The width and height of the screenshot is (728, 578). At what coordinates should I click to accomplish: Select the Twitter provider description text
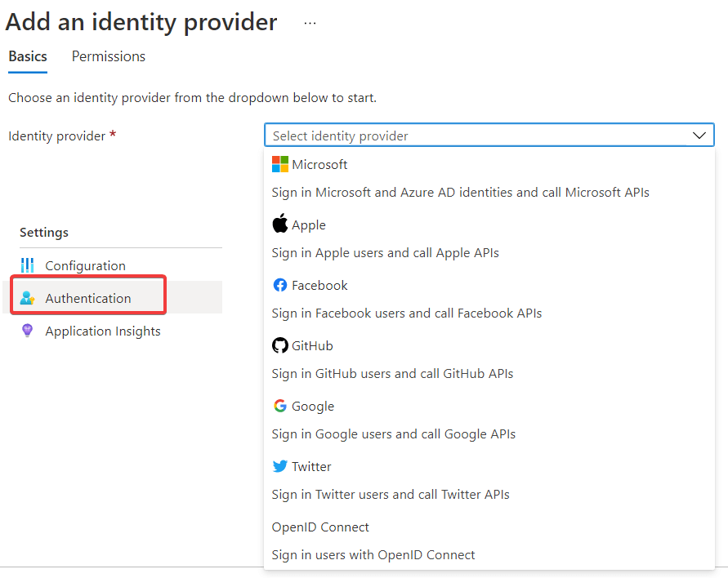point(391,494)
